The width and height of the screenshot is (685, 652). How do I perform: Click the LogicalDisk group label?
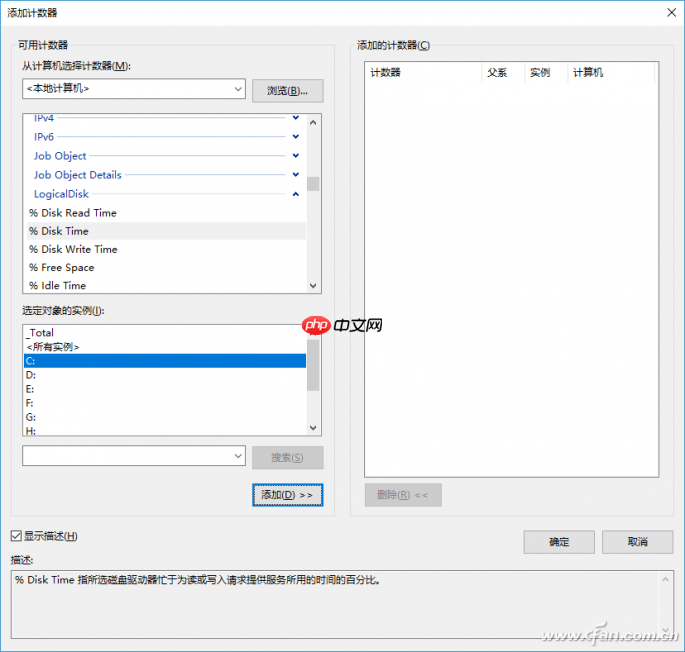[61, 194]
